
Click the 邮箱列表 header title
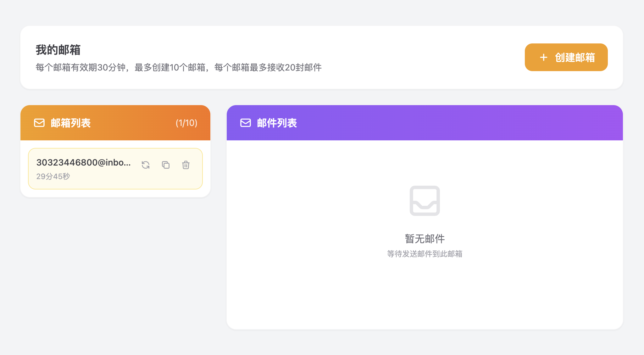(71, 123)
